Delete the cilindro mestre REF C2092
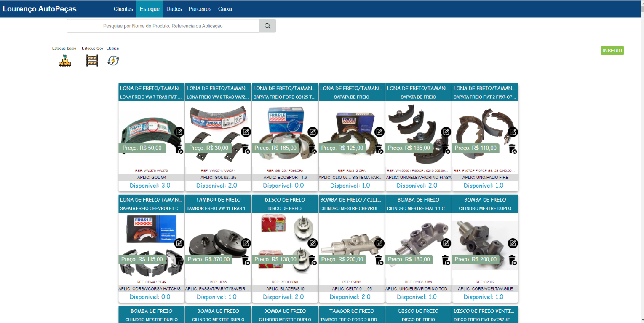The width and height of the screenshot is (644, 323). (379, 260)
